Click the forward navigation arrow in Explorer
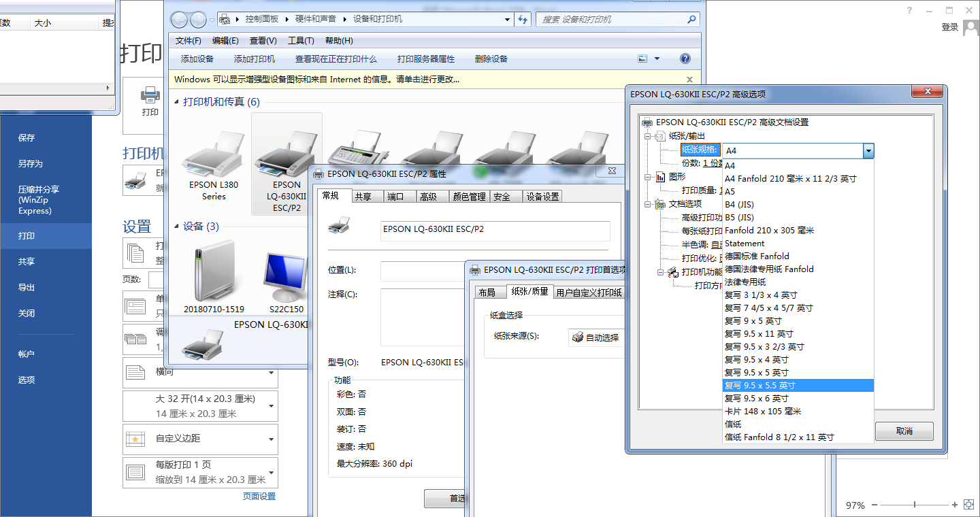The image size is (980, 517). click(198, 20)
